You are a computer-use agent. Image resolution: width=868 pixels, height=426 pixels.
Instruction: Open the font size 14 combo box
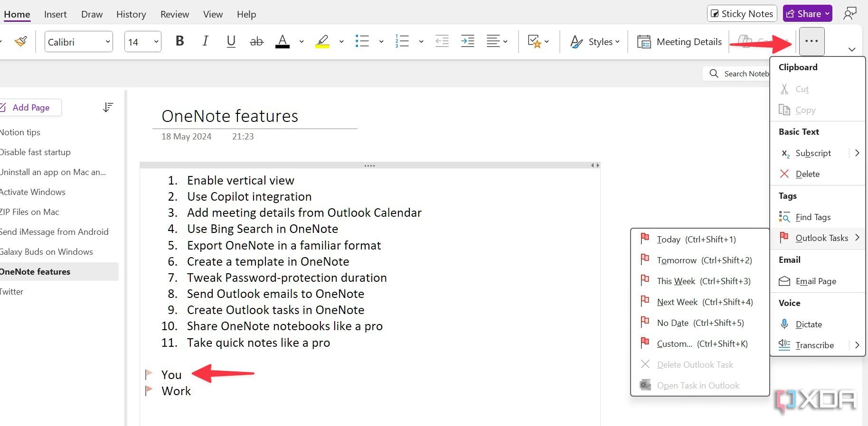[x=143, y=42]
